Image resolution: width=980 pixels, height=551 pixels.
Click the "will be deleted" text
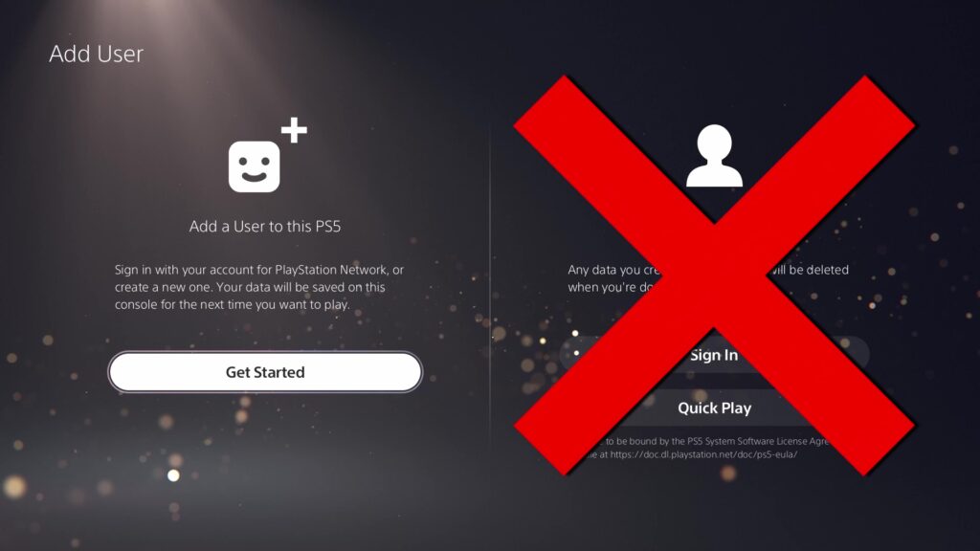point(810,270)
